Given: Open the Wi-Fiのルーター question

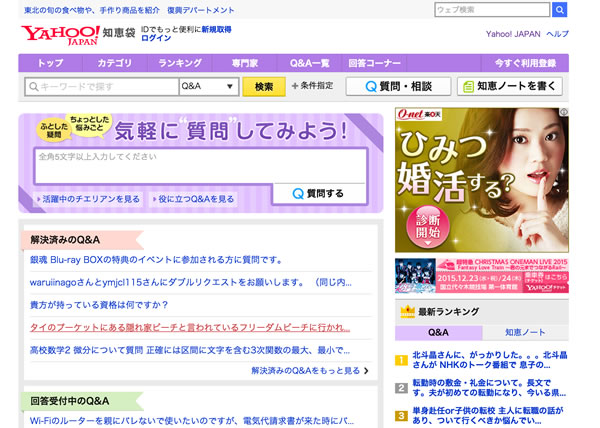Looking at the screenshot, I should click(192, 421).
